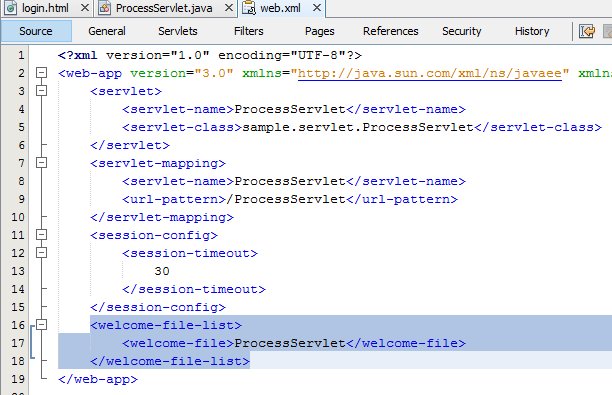
Task: Collapse the servlet fold on line 3
Action: (x=41, y=91)
